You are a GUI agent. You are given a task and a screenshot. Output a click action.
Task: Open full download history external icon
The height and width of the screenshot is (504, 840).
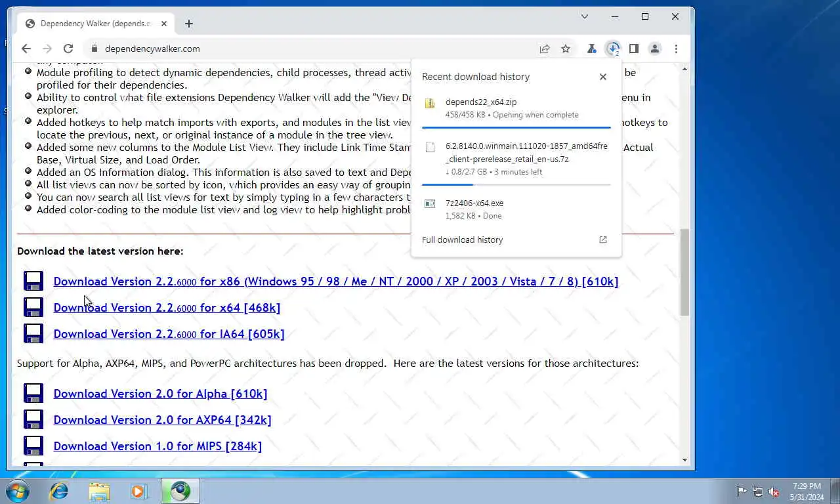pyautogui.click(x=603, y=240)
